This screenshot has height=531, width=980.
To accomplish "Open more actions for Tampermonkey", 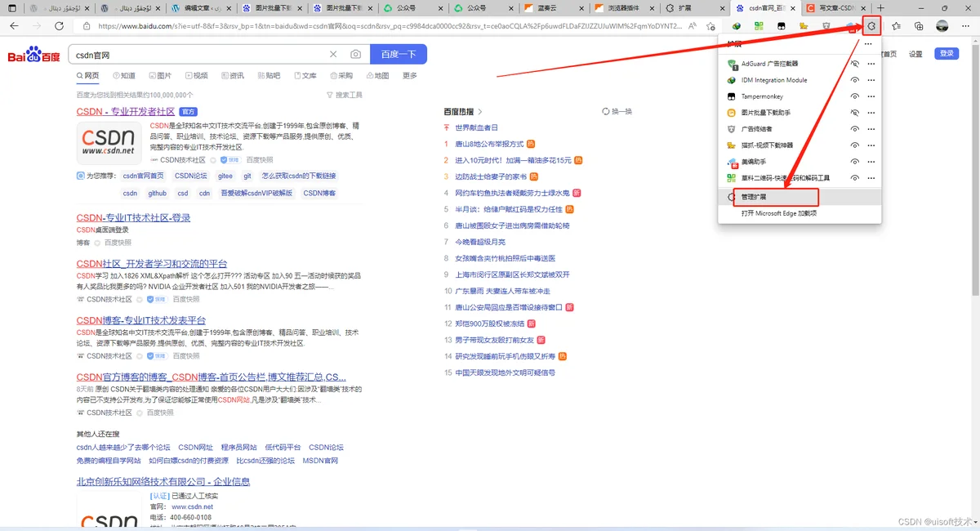I will pyautogui.click(x=871, y=96).
